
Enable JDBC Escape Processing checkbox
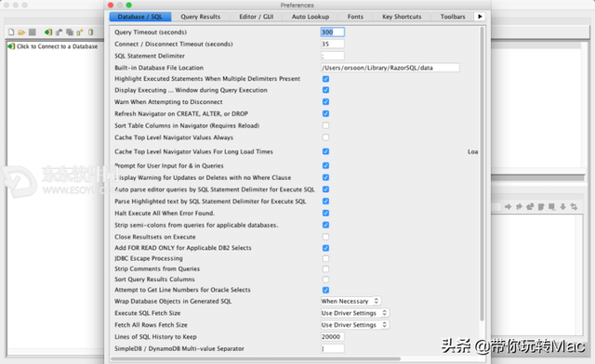pyautogui.click(x=325, y=258)
